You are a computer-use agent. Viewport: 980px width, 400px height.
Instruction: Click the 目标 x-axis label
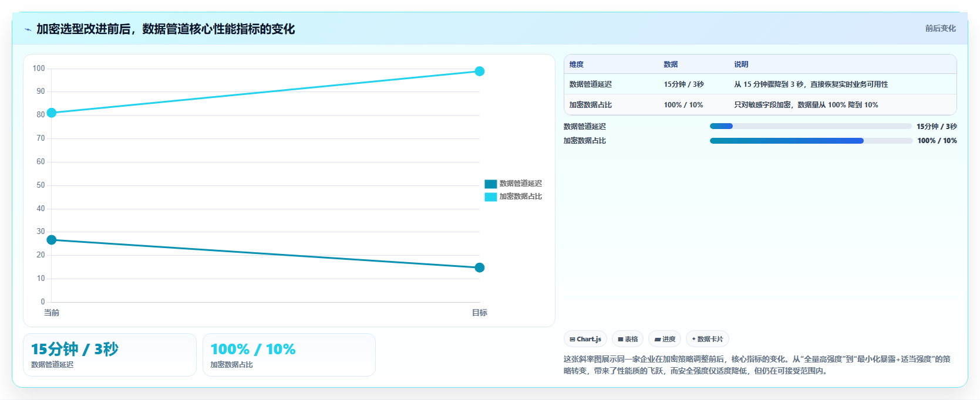pyautogui.click(x=480, y=313)
